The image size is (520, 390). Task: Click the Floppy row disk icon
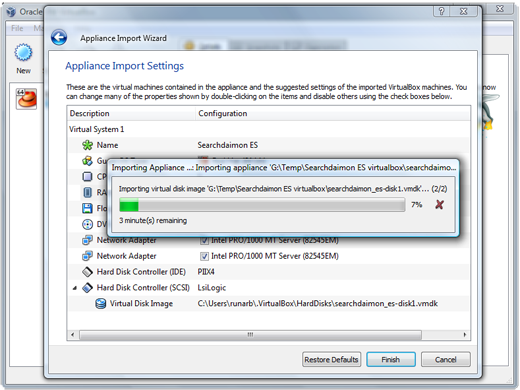87,208
